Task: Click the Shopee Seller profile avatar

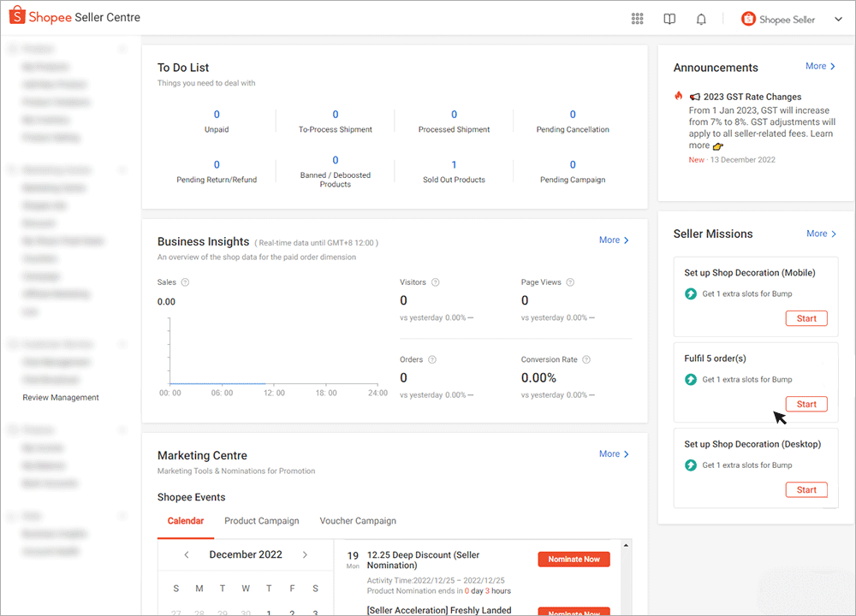Action: [x=749, y=18]
